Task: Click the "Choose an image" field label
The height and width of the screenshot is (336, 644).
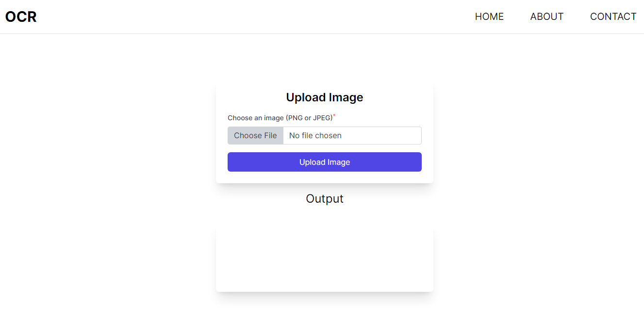Action: point(255,118)
